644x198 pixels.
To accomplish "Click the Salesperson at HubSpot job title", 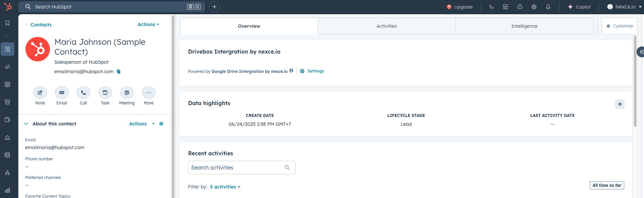I will (81, 62).
